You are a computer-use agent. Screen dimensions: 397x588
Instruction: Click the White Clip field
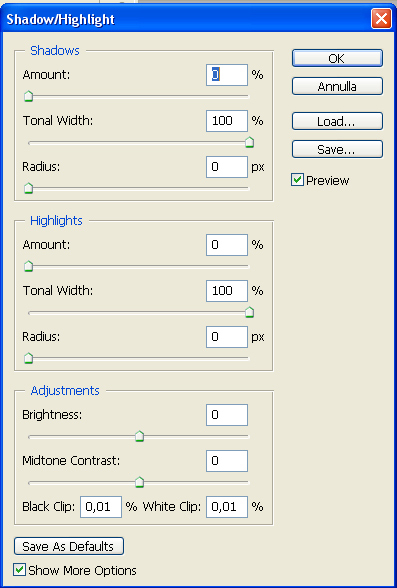click(227, 507)
